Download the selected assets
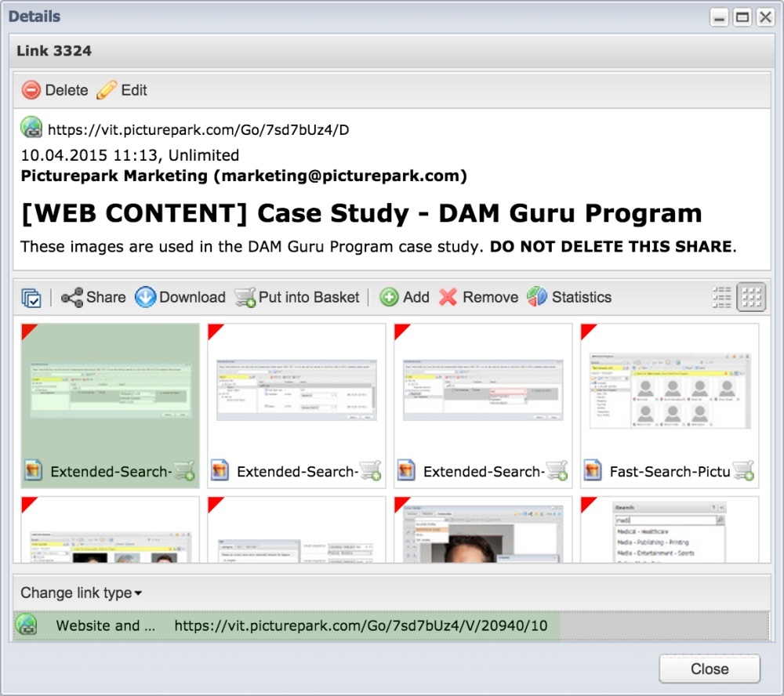 [x=180, y=298]
